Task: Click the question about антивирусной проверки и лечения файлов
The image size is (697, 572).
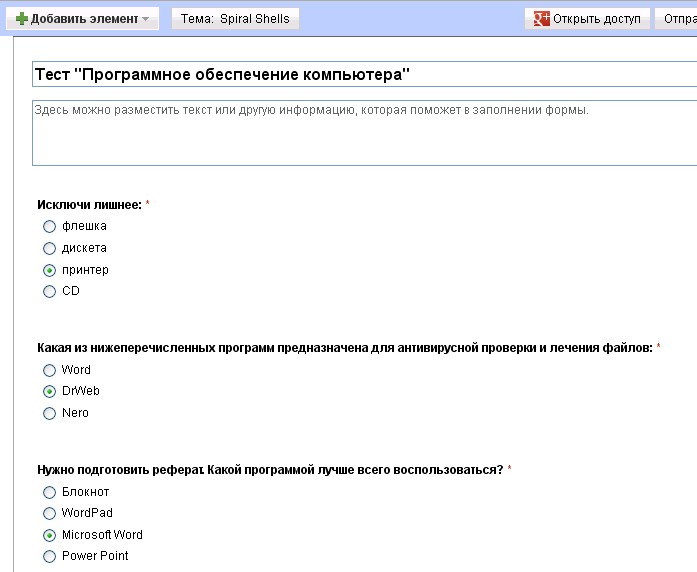Action: tap(345, 348)
